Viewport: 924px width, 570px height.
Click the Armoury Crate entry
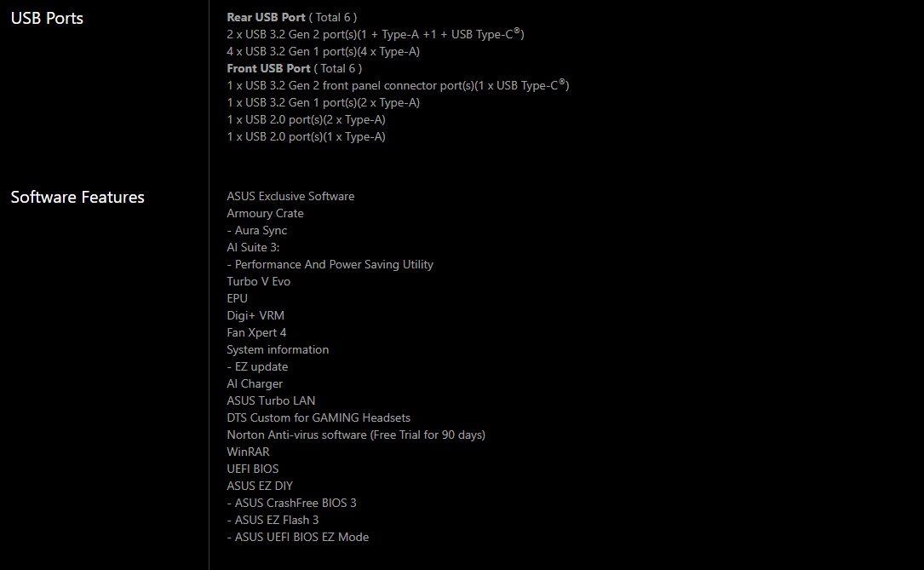click(x=265, y=213)
